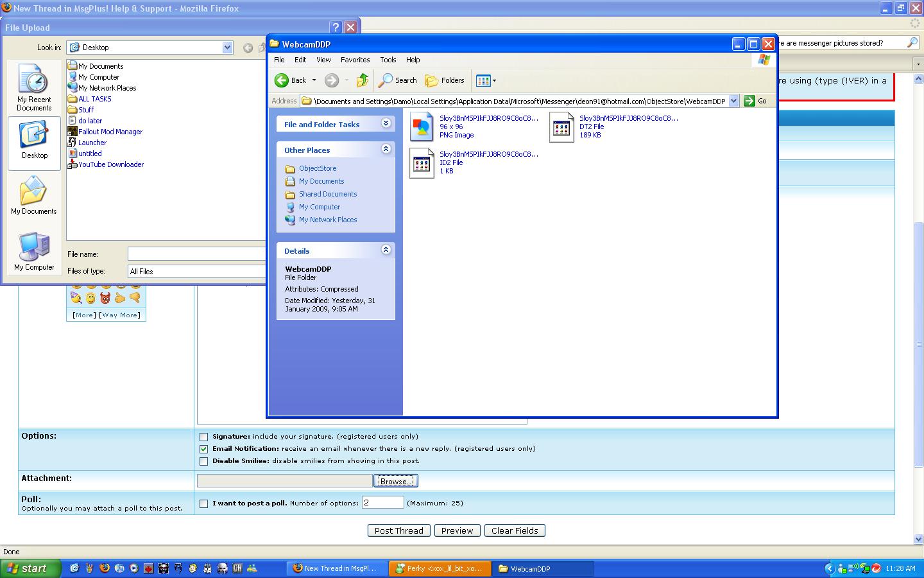Viewport: 924px width, 578px height.
Task: Open Search in the WebcamDDP window
Action: [x=397, y=80]
